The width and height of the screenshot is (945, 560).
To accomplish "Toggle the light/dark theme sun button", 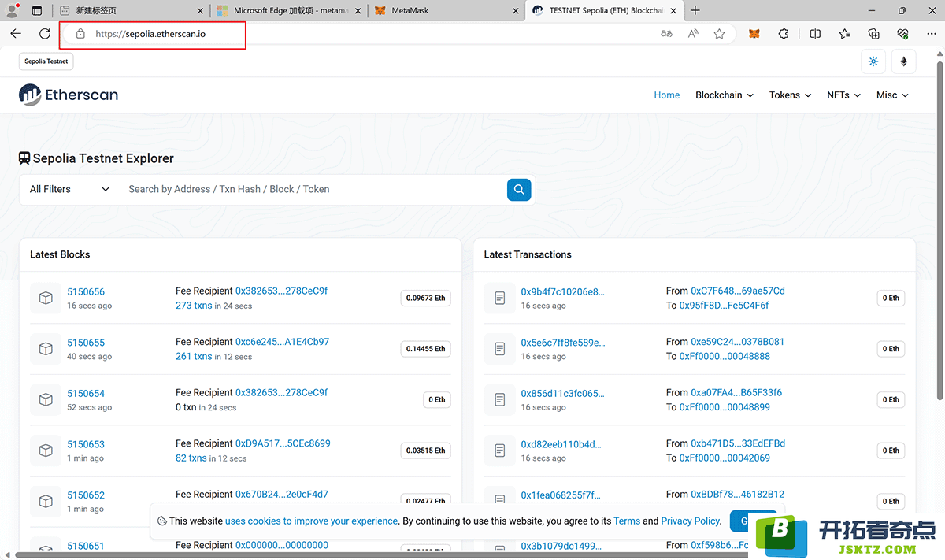I will pos(873,61).
